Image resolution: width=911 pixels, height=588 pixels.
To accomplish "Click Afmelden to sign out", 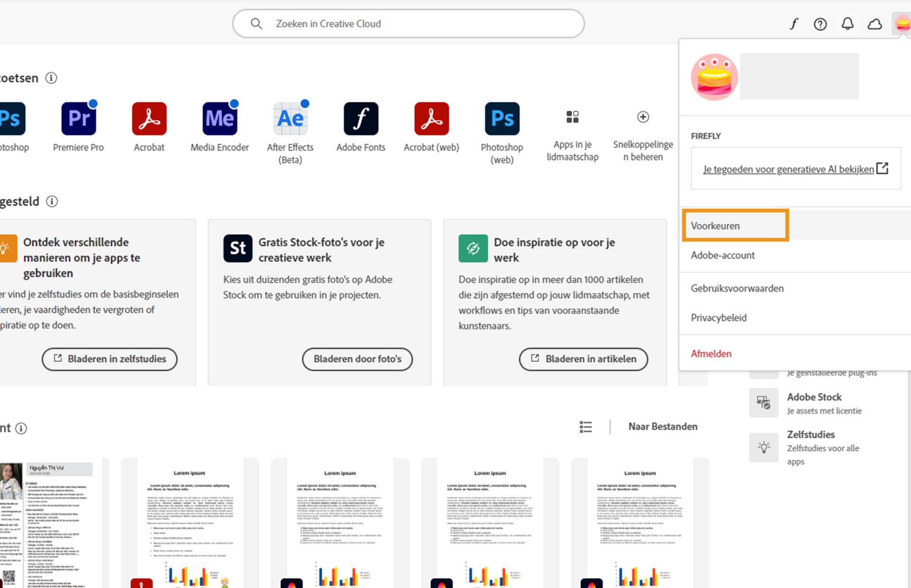I will pyautogui.click(x=711, y=354).
